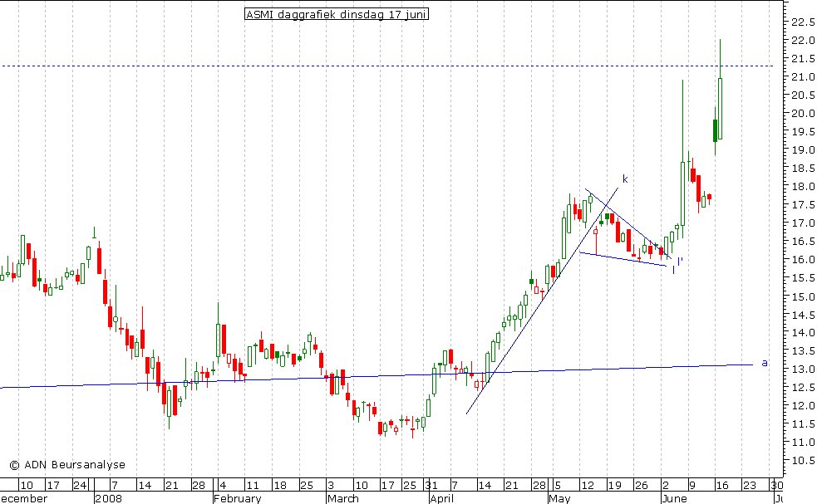The image size is (817, 504).
Task: Click the 14.0 price axis label
Action: pos(803,332)
